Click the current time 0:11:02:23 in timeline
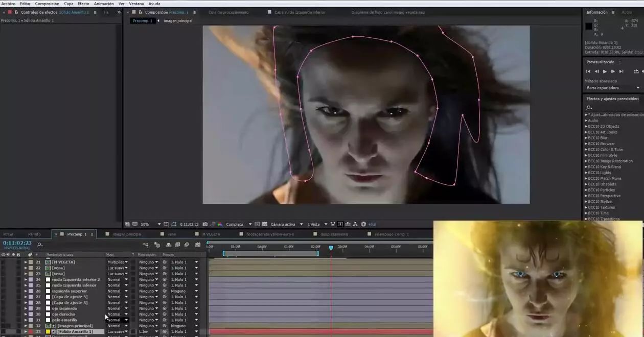The image size is (644, 337). [x=17, y=244]
